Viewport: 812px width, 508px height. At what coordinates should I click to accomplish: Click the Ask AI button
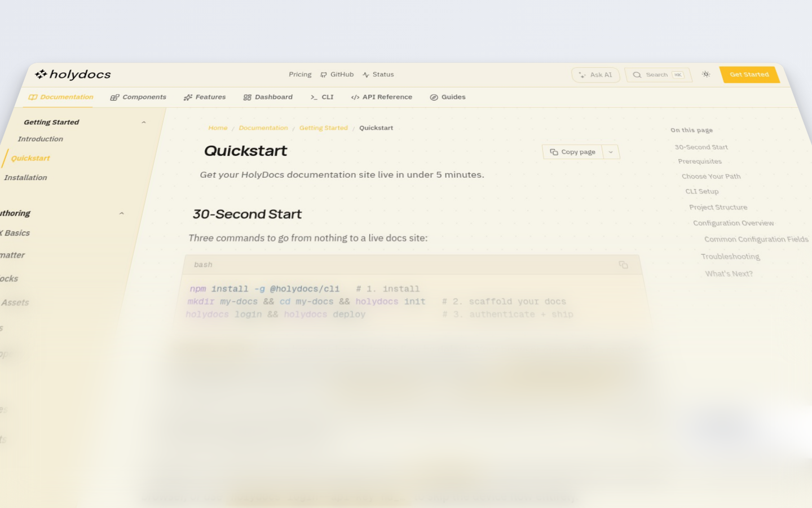point(595,75)
